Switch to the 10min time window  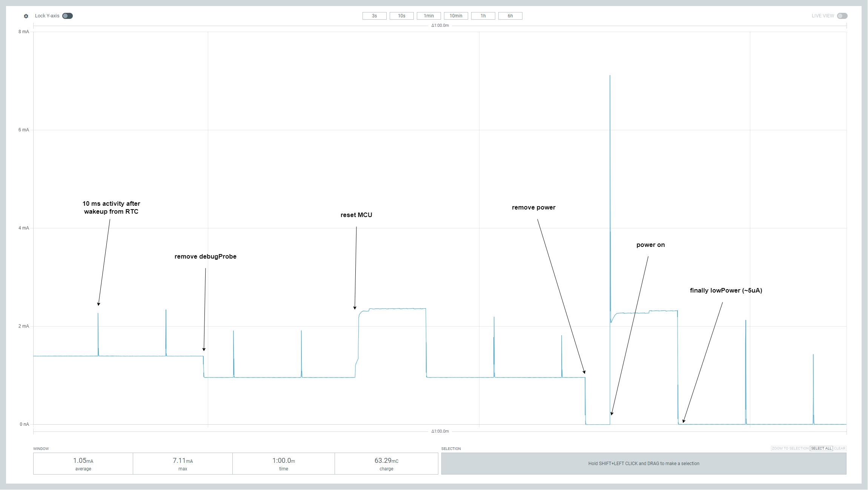[x=456, y=16]
